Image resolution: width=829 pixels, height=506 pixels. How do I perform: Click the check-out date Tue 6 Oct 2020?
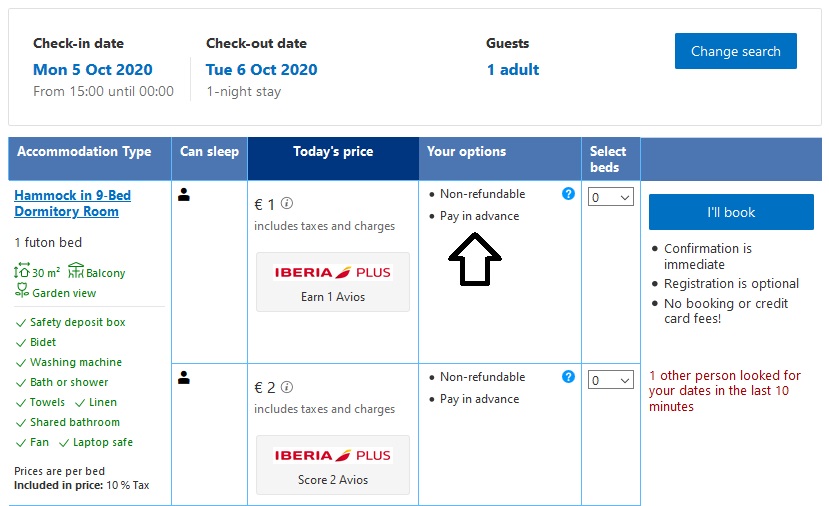click(261, 70)
